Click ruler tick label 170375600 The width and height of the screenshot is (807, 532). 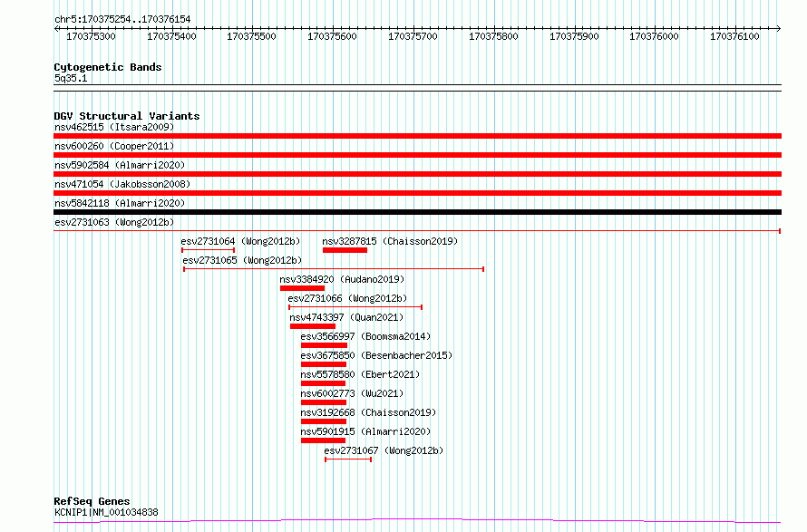tap(332, 36)
